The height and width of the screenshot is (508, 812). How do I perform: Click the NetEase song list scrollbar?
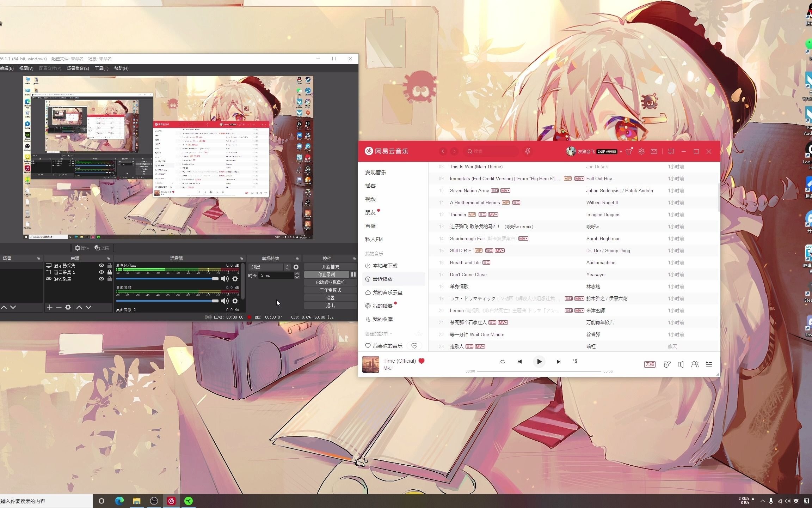pos(719,198)
